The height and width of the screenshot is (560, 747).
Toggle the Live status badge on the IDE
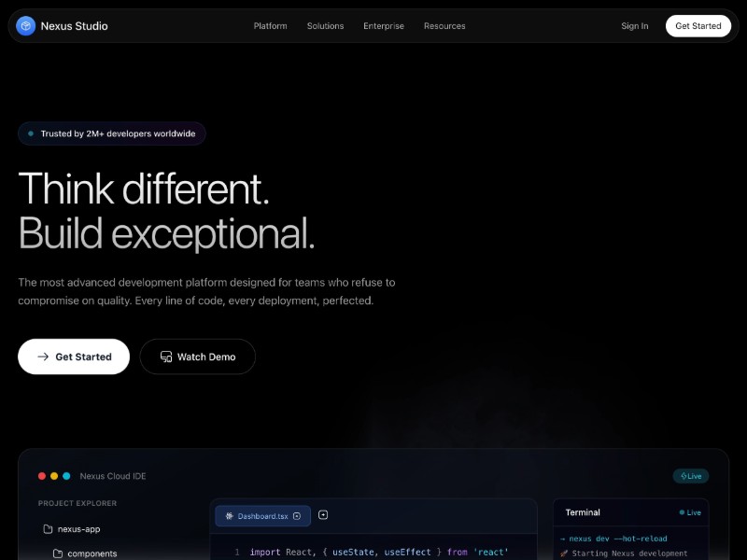point(691,476)
